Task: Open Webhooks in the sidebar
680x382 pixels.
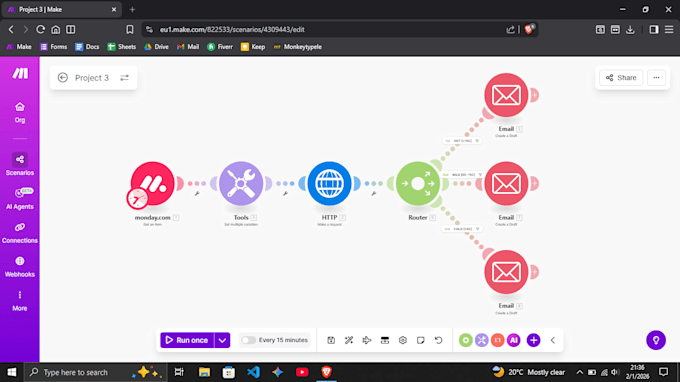Action: (20, 266)
